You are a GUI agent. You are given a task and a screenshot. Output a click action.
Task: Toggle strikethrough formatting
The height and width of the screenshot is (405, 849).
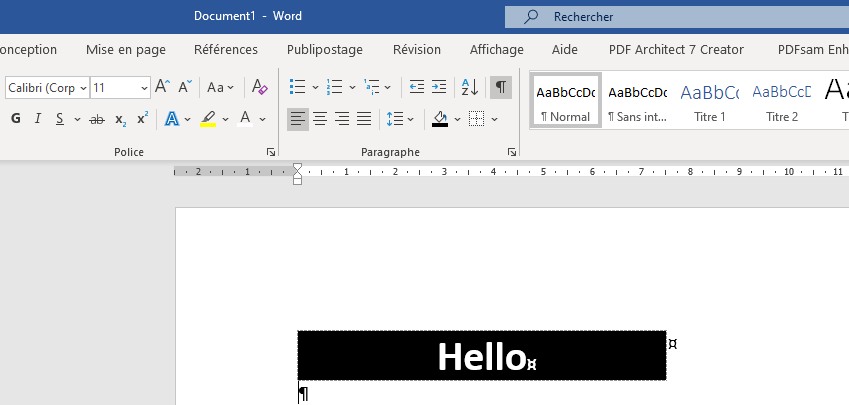click(x=97, y=119)
